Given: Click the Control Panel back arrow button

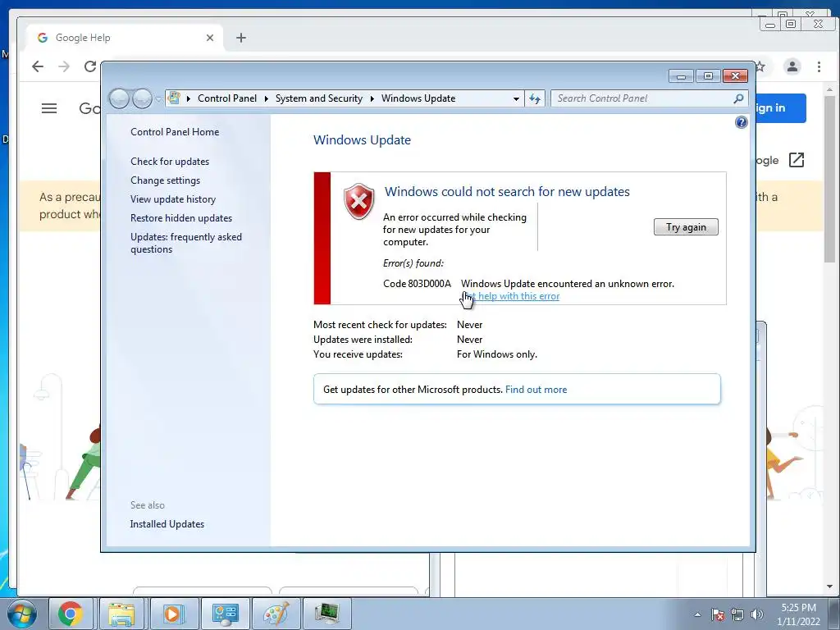Looking at the screenshot, I should pos(119,98).
